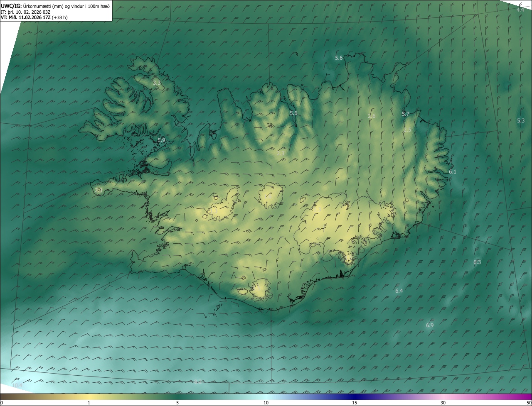532x406 pixels.
Task: Click the 2.6 value label on the map
Action: (x=372, y=116)
